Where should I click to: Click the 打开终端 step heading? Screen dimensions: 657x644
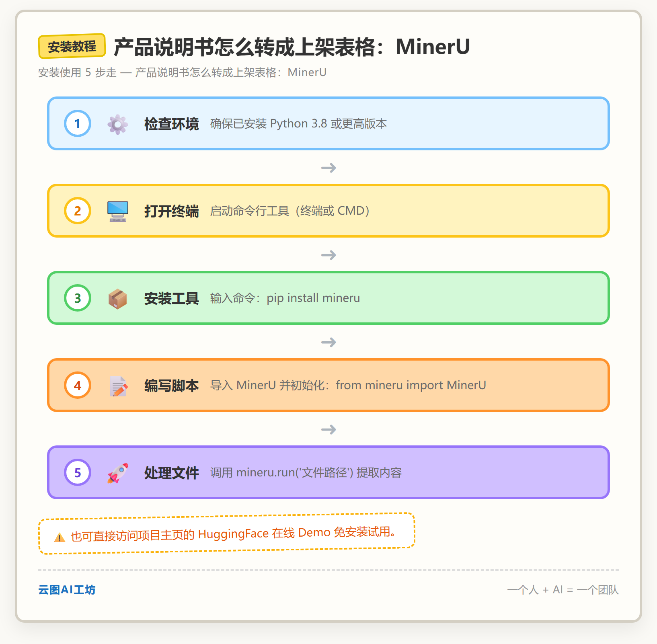[x=172, y=211]
